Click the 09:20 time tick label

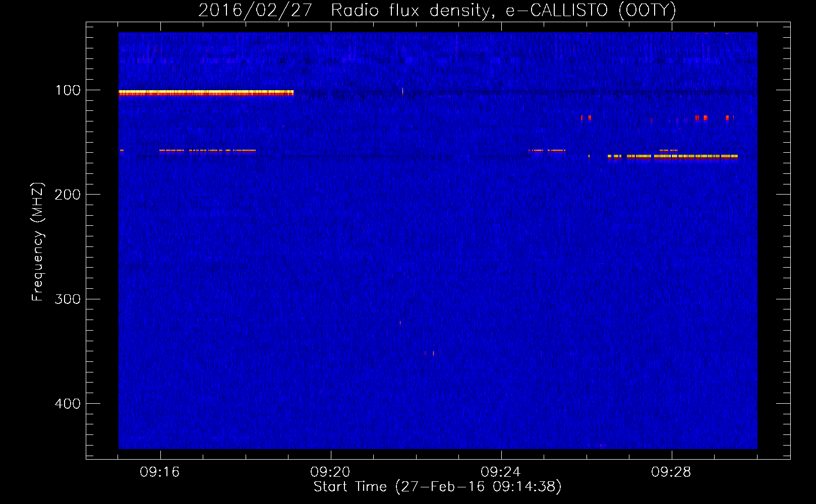pos(330,472)
